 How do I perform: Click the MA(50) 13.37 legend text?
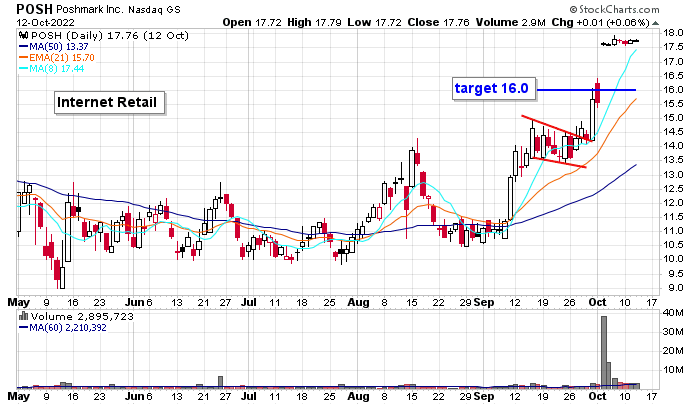58,46
